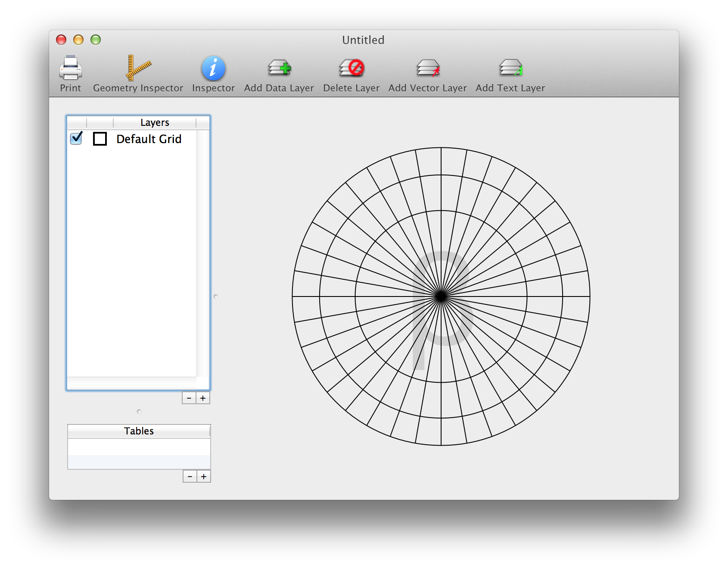Toggle visibility checkbox for Default Grid layer

pyautogui.click(x=76, y=138)
